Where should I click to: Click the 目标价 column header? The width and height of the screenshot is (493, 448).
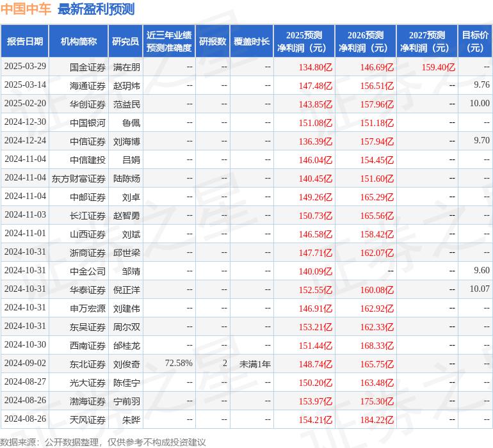[475, 41]
